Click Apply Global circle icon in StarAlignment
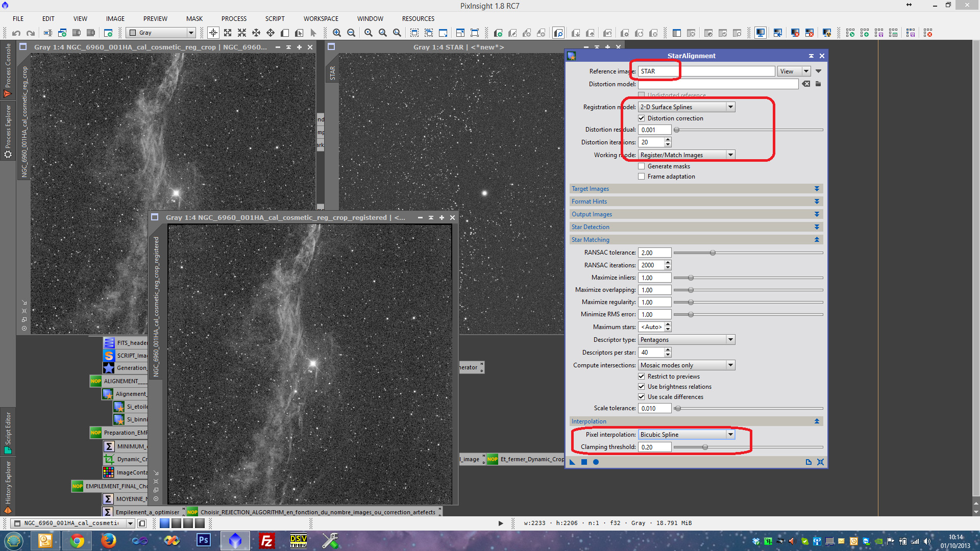 click(x=596, y=462)
